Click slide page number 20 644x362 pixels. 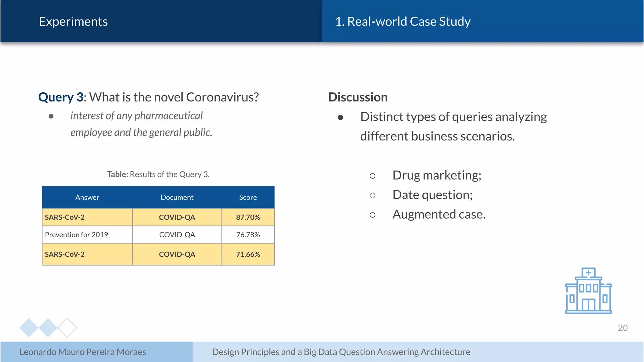pos(622,328)
